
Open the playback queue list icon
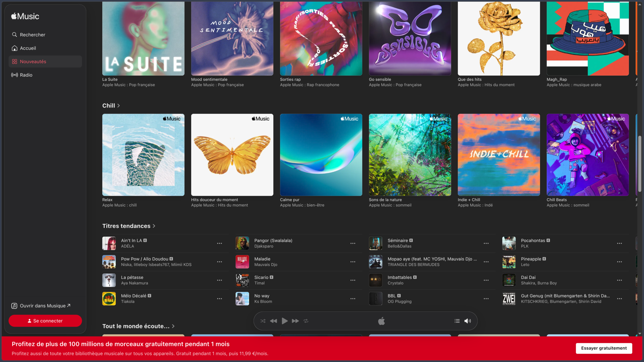(457, 321)
